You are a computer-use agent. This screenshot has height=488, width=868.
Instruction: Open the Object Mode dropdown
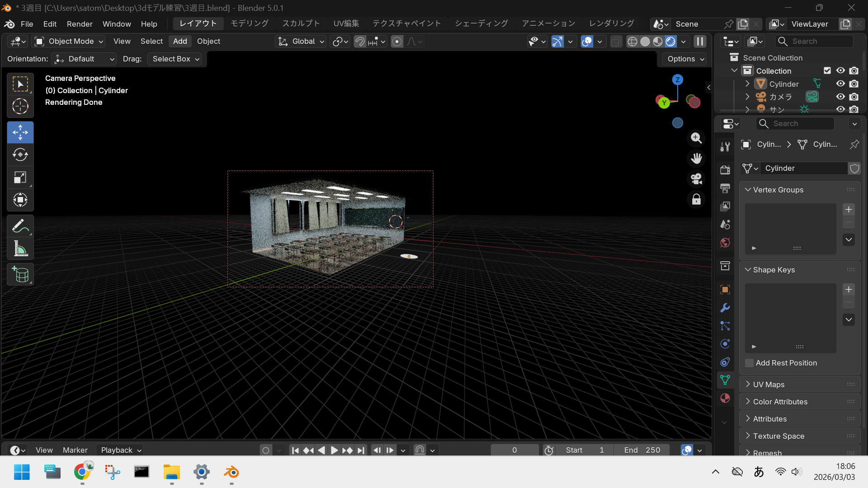(x=69, y=41)
